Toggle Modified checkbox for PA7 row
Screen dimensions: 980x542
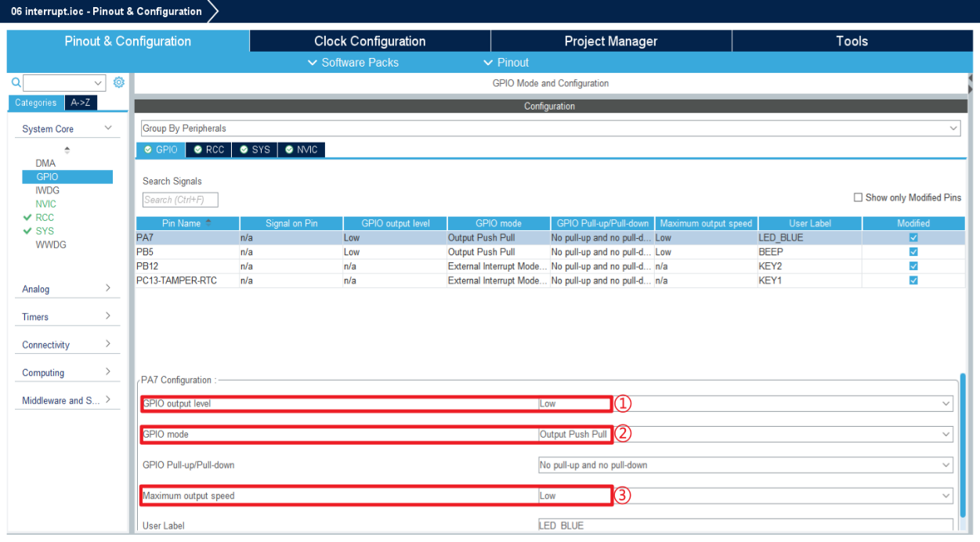(x=913, y=237)
